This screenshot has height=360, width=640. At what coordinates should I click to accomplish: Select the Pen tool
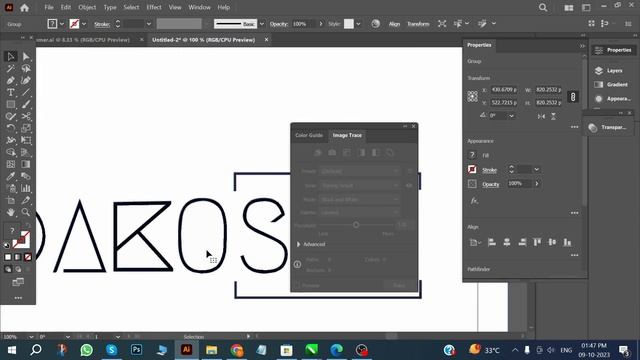pyautogui.click(x=11, y=80)
